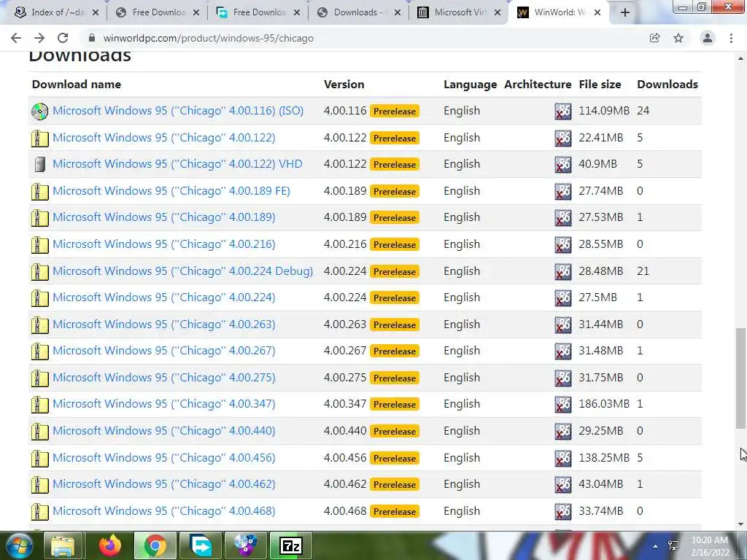747x560 pixels.
Task: Click the 'Downloads' column header
Action: [667, 85]
